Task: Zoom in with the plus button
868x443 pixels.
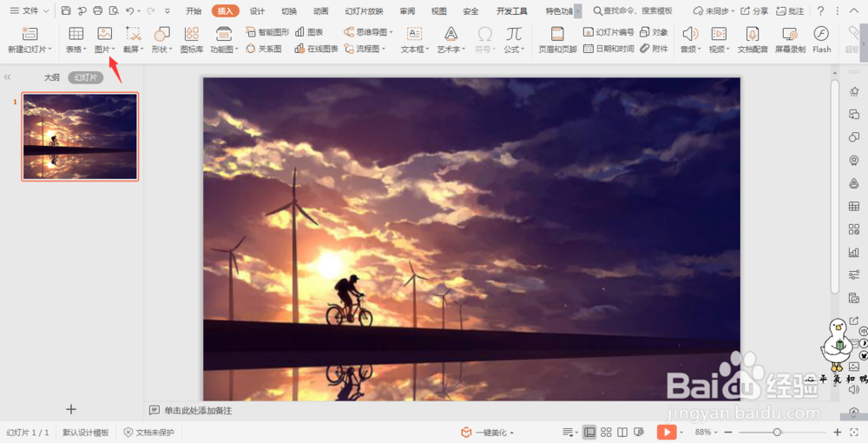Action: [837, 432]
